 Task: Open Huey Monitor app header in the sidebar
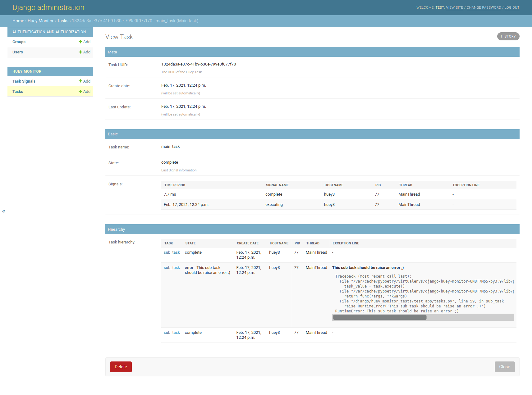coord(27,71)
